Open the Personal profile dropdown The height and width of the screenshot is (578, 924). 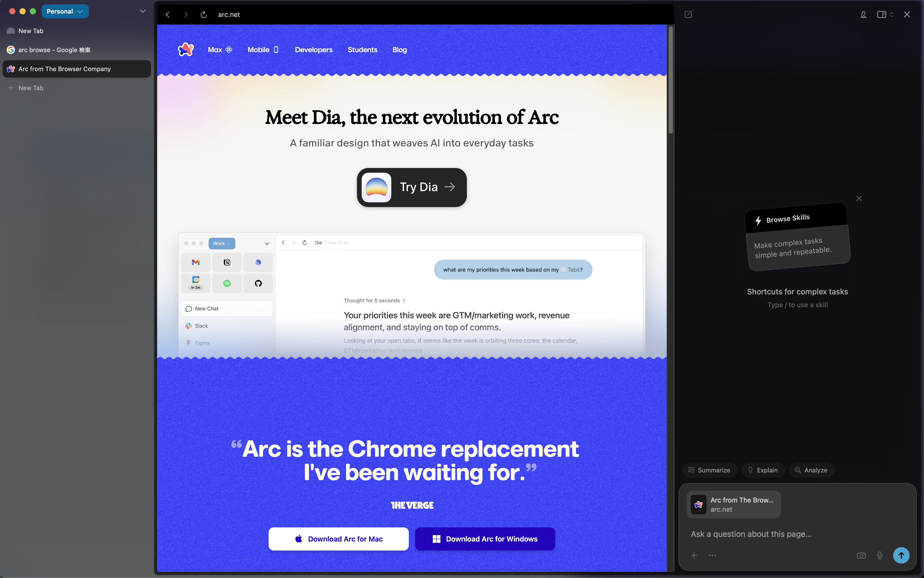click(x=65, y=11)
